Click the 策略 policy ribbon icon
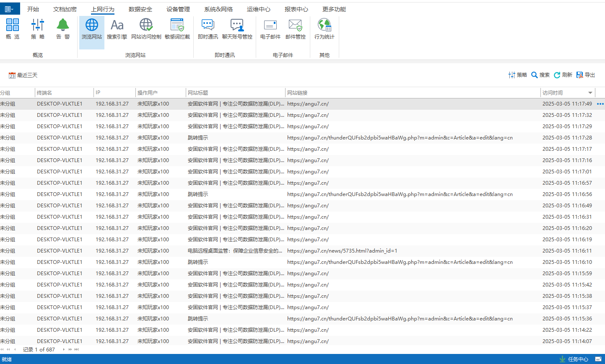Viewport: 605px width, 364px height. 38,29
